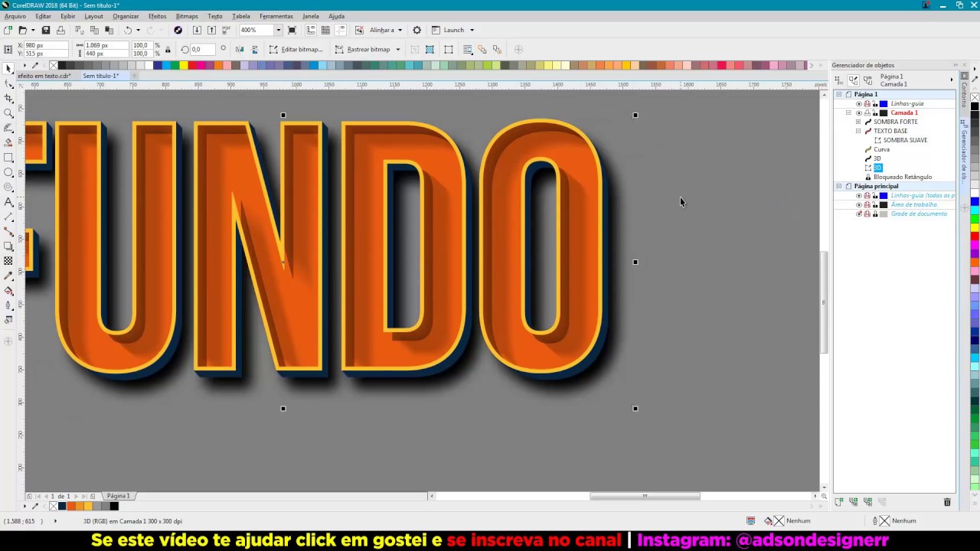Click the Copy icon in toolbar
The height and width of the screenshot is (551, 980).
pos(94,30)
